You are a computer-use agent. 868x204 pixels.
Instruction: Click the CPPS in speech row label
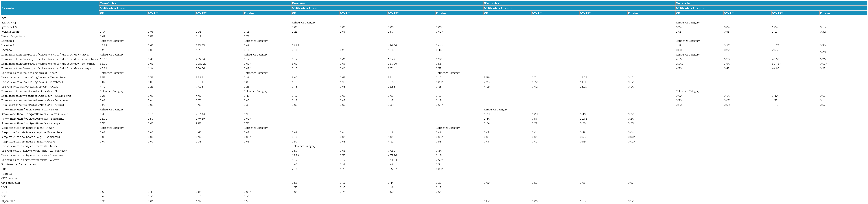point(10,183)
